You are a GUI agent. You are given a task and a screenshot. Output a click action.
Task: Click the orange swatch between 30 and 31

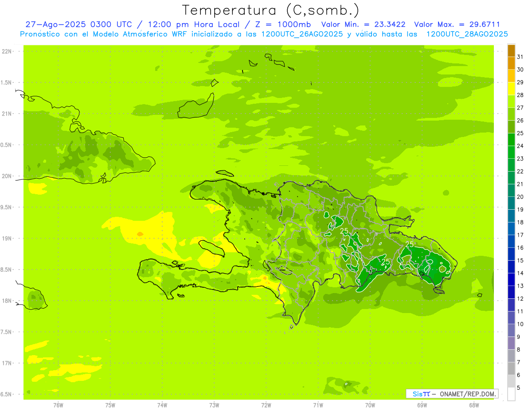511,63
